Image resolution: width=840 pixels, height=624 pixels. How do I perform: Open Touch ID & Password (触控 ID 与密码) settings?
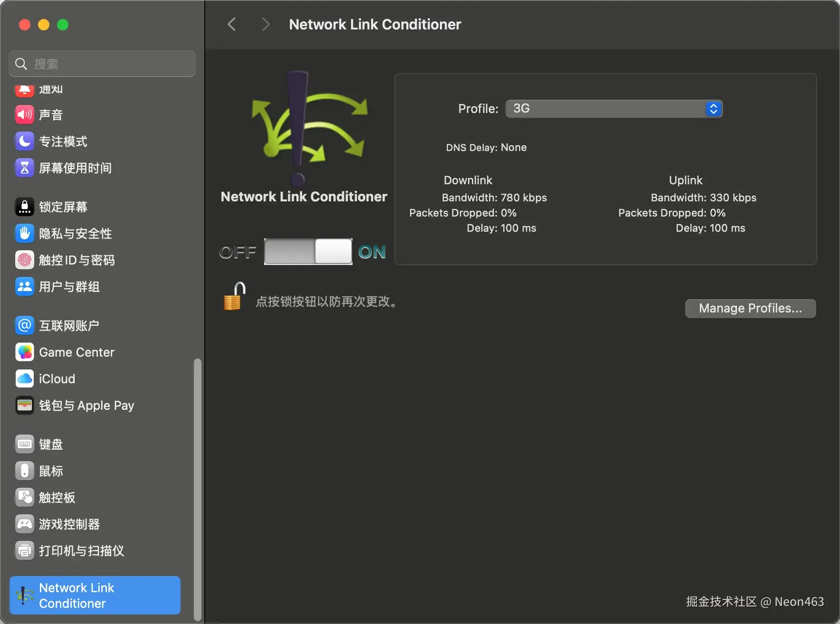(95, 260)
